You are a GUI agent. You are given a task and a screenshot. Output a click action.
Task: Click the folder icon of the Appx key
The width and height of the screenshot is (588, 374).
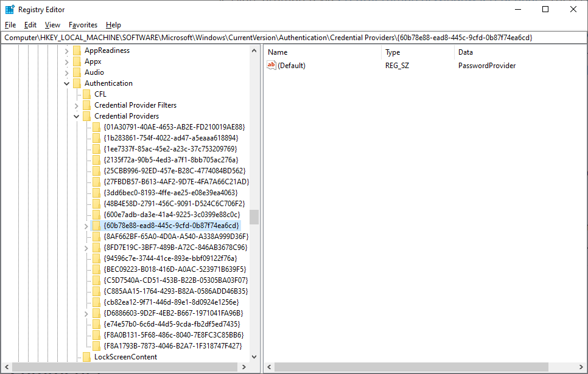(75, 61)
